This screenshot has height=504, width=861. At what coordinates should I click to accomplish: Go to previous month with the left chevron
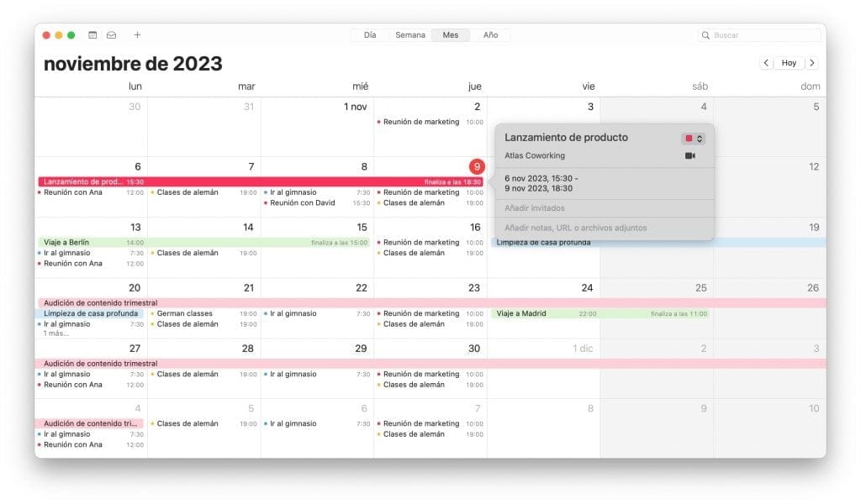[x=766, y=62]
